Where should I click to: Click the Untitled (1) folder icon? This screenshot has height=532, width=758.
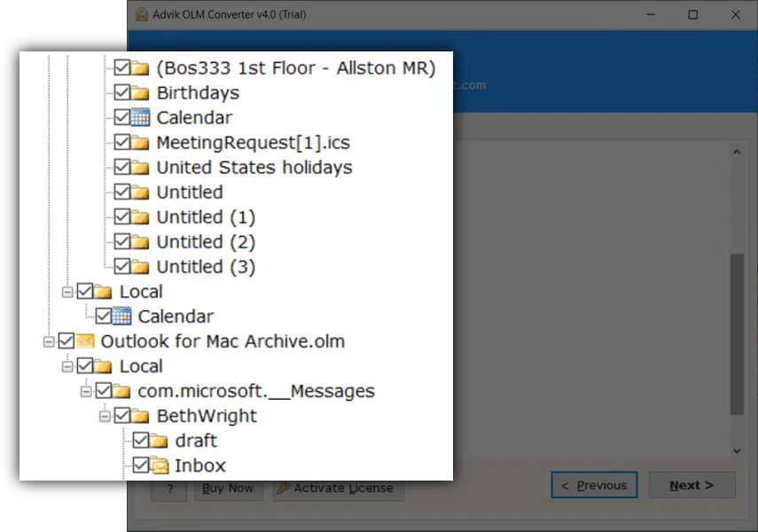pyautogui.click(x=140, y=216)
